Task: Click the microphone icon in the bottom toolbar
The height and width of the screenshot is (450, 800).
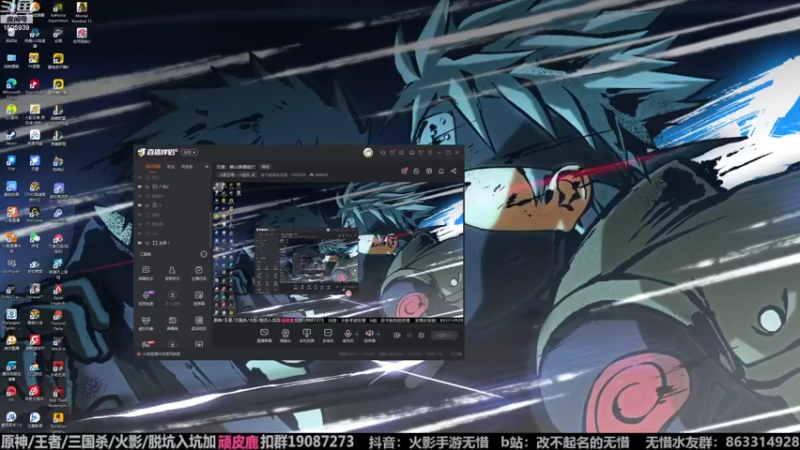Action: coord(348,335)
